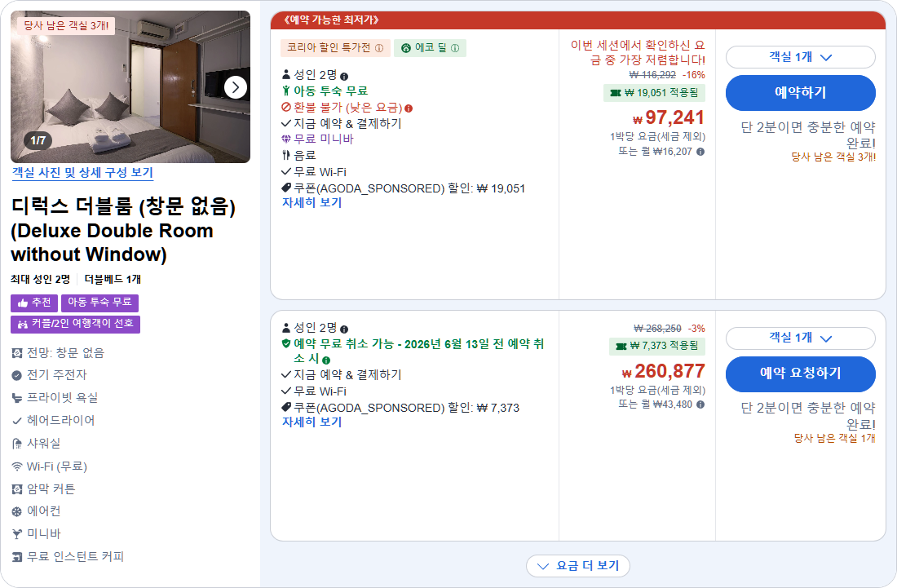Image resolution: width=897 pixels, height=588 pixels.
Task: Click the 에어컨 air conditioner icon
Action: pyautogui.click(x=17, y=511)
